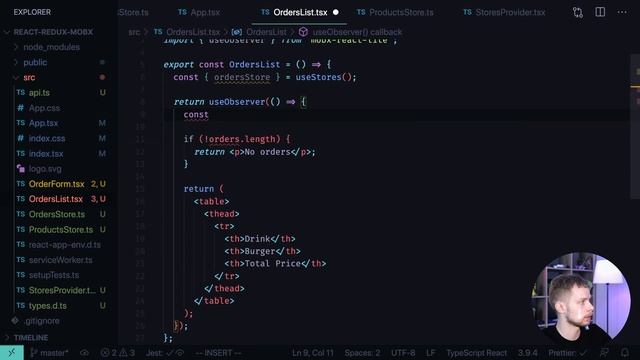
Task: Open StoresProvider.tsx file in the explorer
Action: (x=62, y=290)
